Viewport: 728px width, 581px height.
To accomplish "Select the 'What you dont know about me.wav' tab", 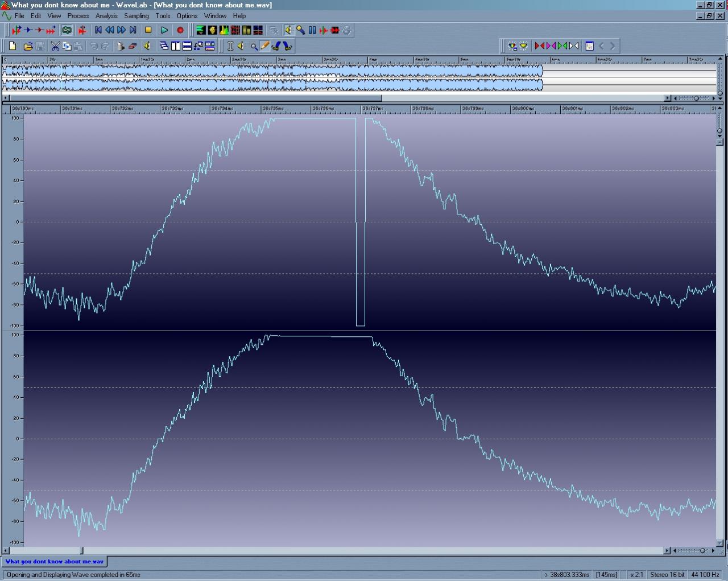I will pos(55,562).
